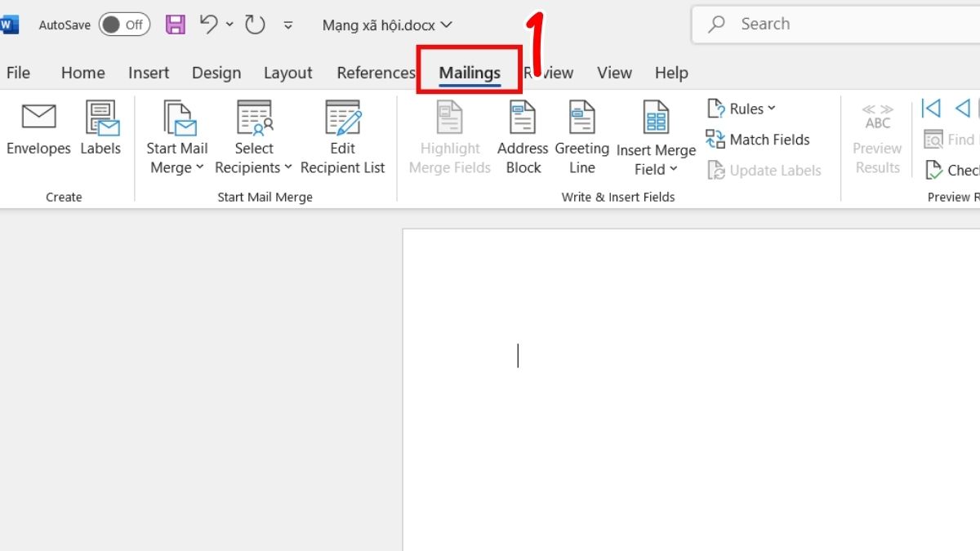This screenshot has width=980, height=551.
Task: Open the View tab
Action: point(614,73)
